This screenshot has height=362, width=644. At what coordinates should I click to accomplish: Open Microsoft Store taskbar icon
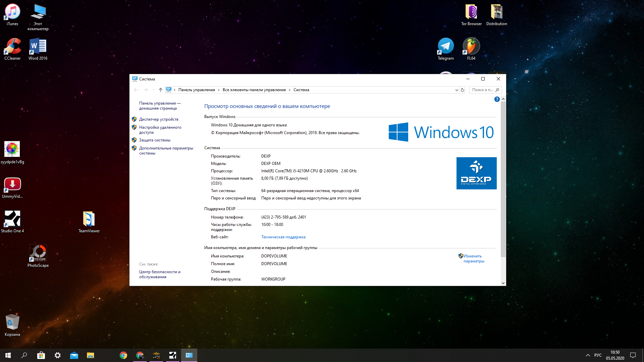41,355
